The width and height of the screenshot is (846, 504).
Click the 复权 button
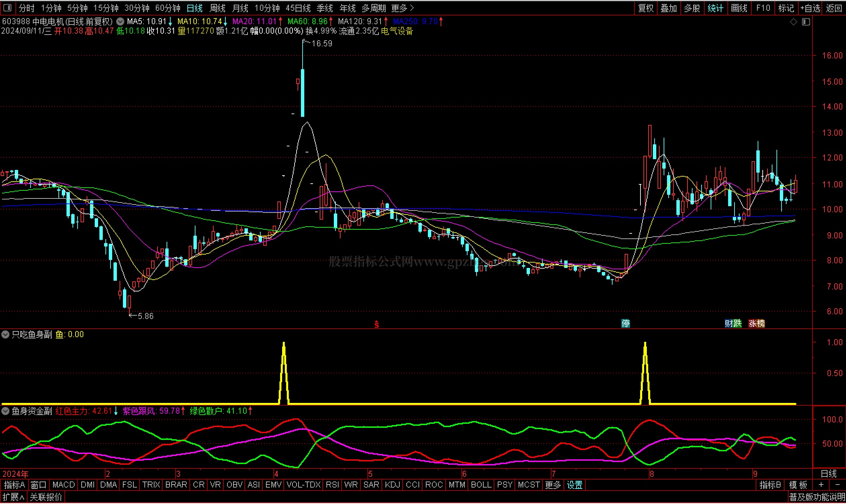tap(646, 8)
